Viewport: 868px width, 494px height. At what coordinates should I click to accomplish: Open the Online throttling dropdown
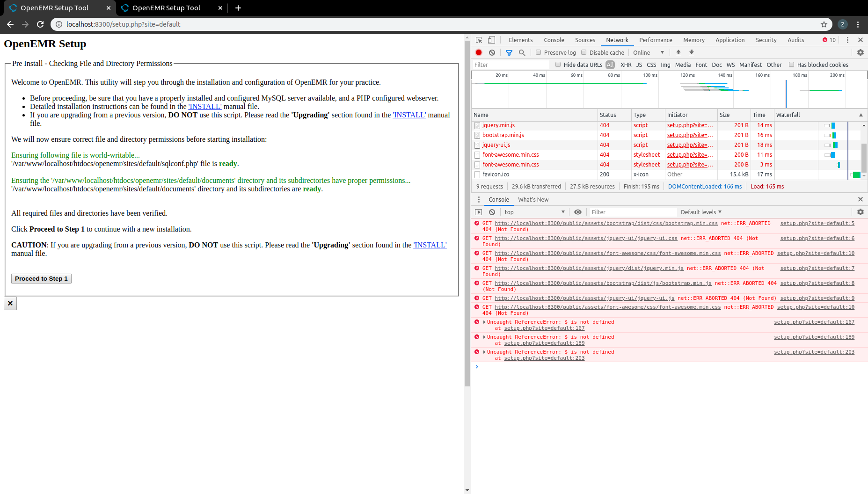click(648, 52)
